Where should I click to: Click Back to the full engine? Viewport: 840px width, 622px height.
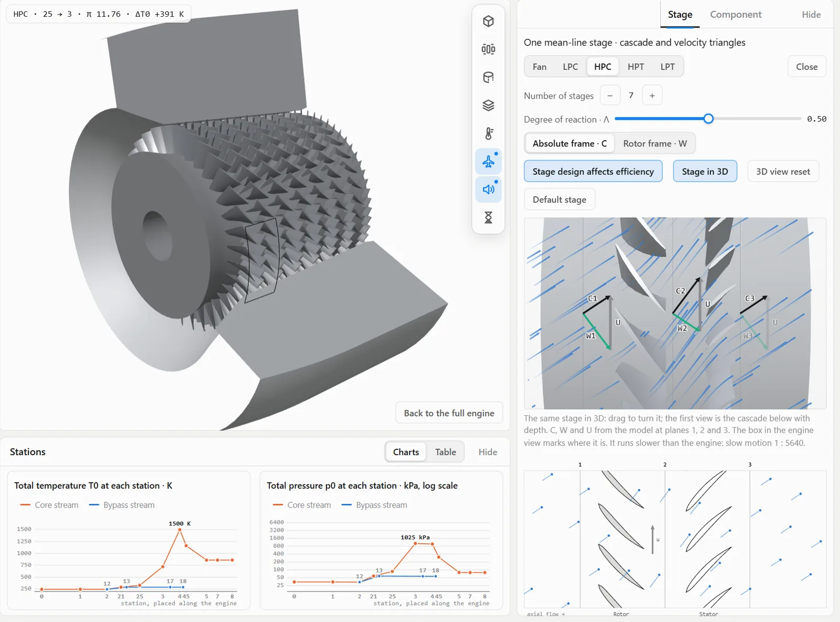coord(449,413)
